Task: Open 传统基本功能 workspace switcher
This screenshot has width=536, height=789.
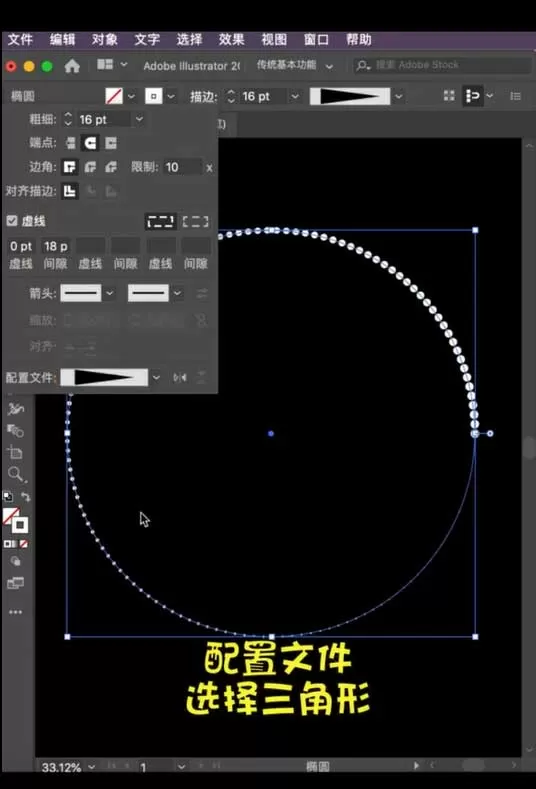Action: point(294,65)
